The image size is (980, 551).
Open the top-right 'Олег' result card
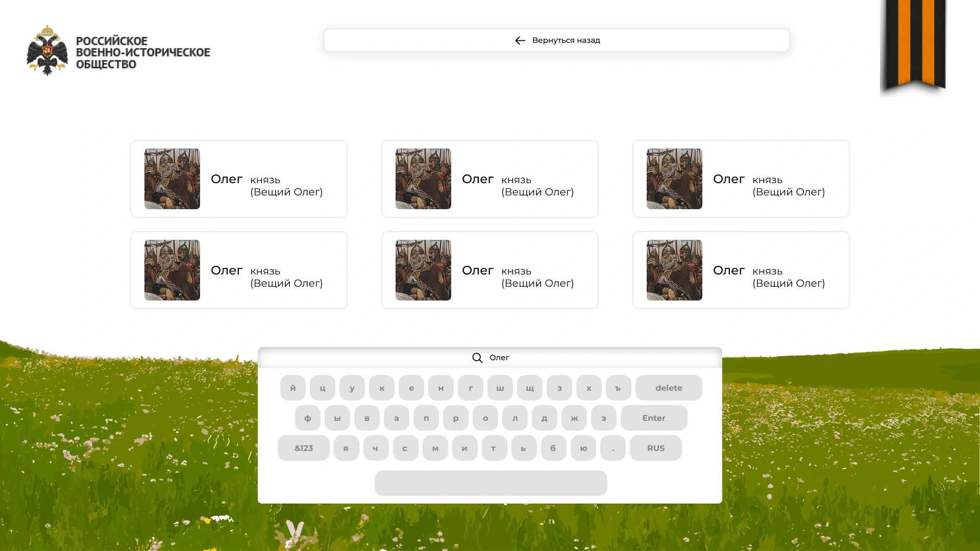click(741, 179)
